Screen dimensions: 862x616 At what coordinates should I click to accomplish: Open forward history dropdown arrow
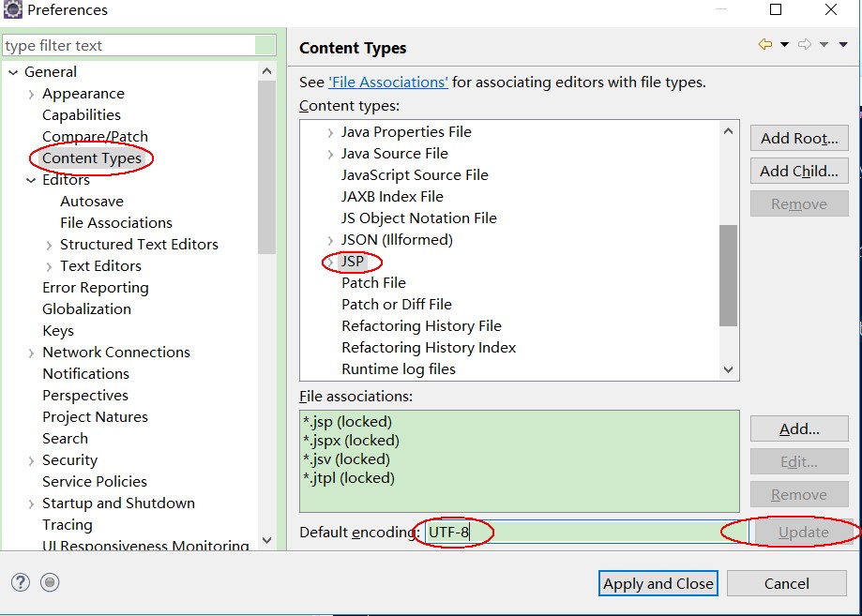point(824,44)
